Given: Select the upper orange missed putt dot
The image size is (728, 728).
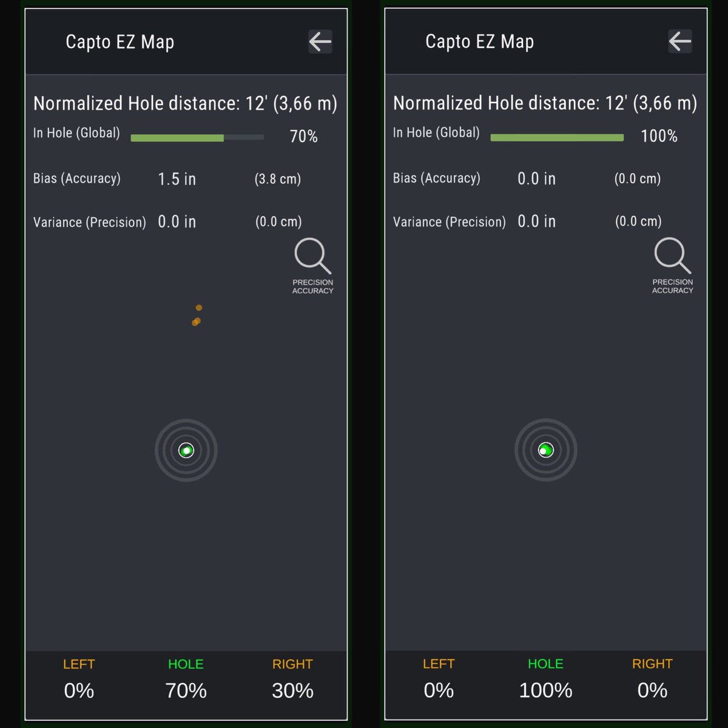Looking at the screenshot, I should (x=200, y=308).
